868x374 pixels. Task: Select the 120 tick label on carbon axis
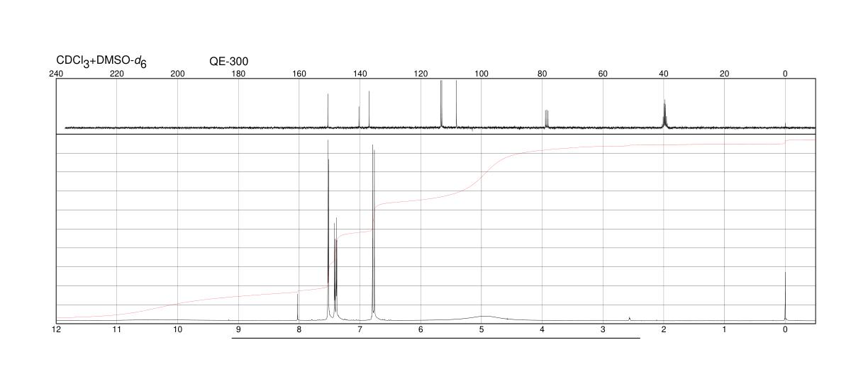click(x=421, y=74)
